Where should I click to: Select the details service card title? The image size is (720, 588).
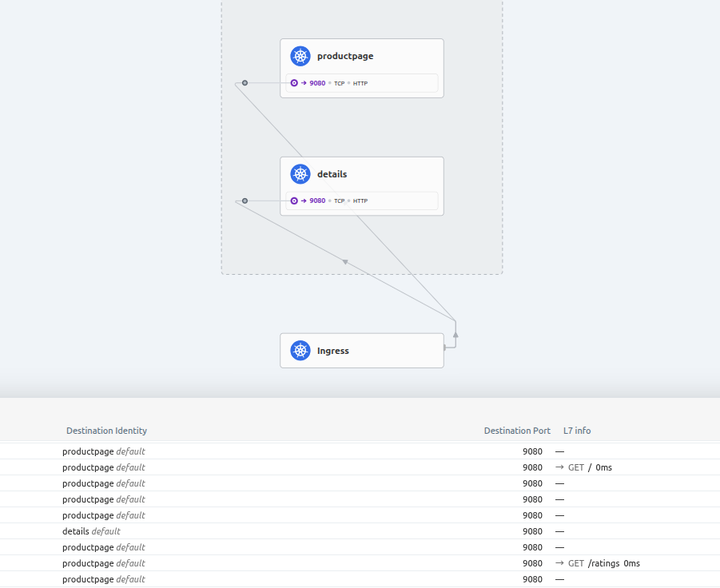tap(332, 174)
